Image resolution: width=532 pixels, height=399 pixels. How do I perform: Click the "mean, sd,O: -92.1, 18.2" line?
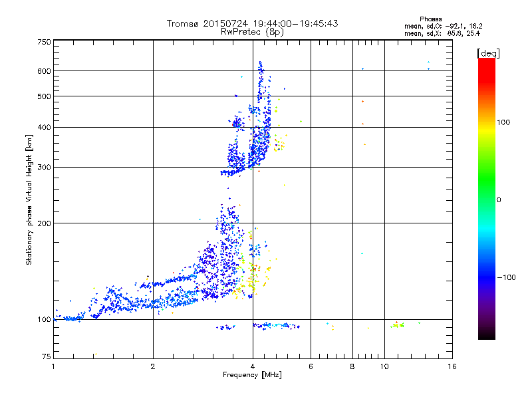point(443,26)
